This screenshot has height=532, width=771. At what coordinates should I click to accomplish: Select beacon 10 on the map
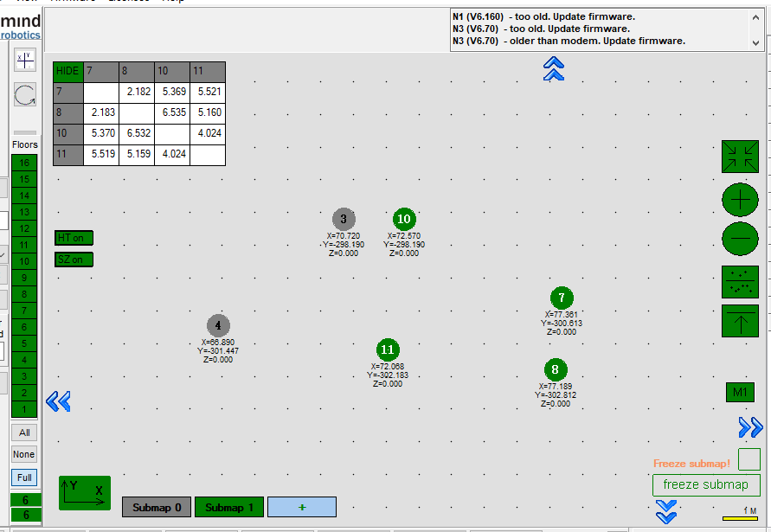(x=403, y=220)
